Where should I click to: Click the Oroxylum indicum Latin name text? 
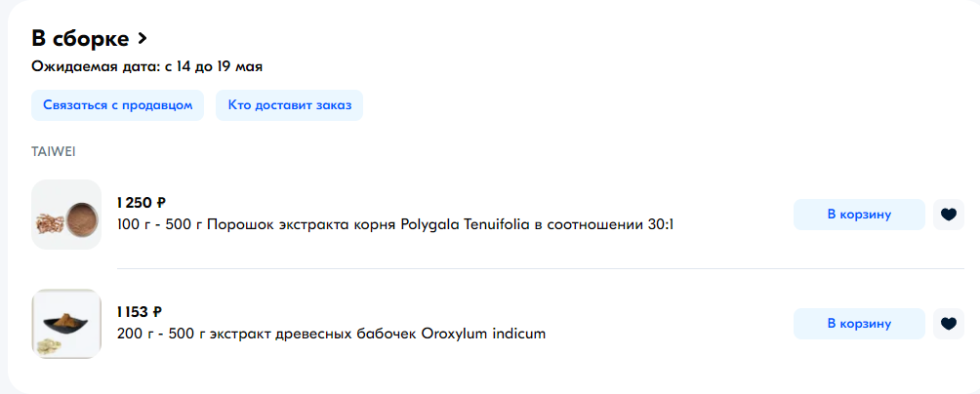[x=484, y=334]
